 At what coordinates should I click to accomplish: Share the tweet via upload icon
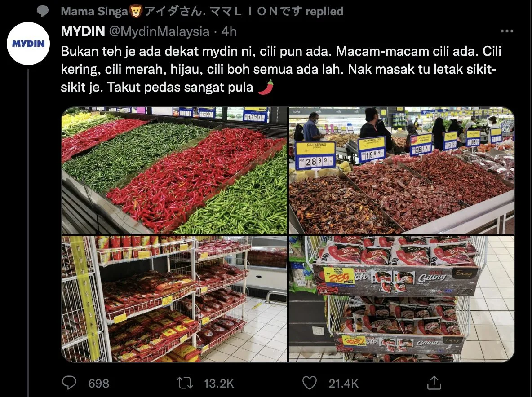tap(434, 383)
